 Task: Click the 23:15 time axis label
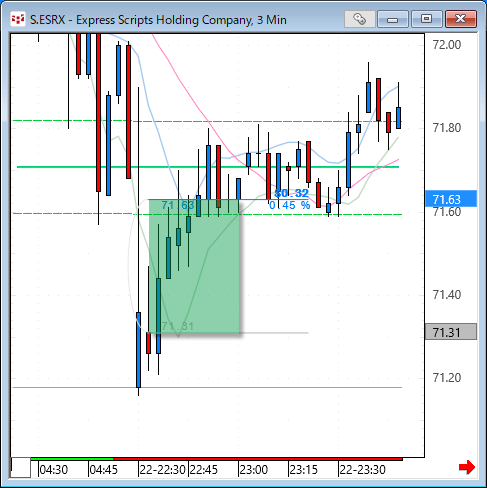click(304, 470)
